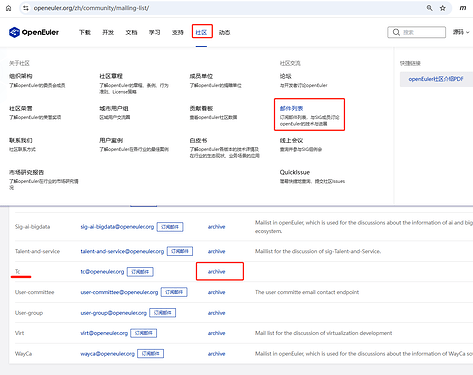Screen dimensions: 473x375
Task: Click the site search input field
Action: point(416,32)
